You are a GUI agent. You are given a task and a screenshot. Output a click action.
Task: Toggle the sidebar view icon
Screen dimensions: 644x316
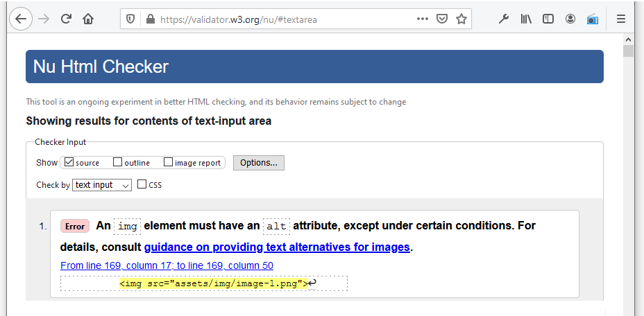tap(548, 19)
